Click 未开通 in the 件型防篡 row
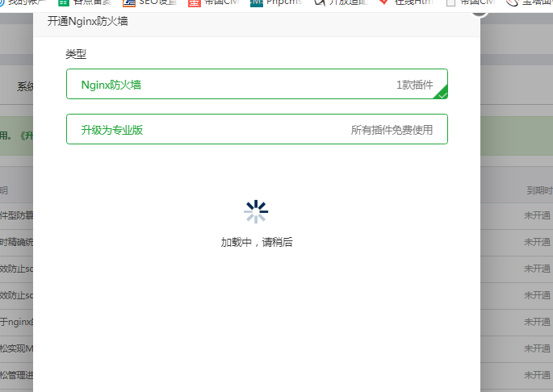The height and width of the screenshot is (392, 553). (537, 215)
